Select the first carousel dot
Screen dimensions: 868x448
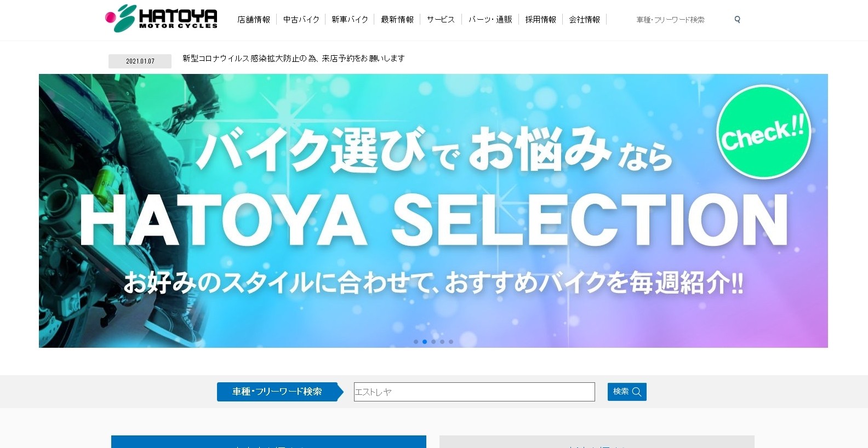416,342
